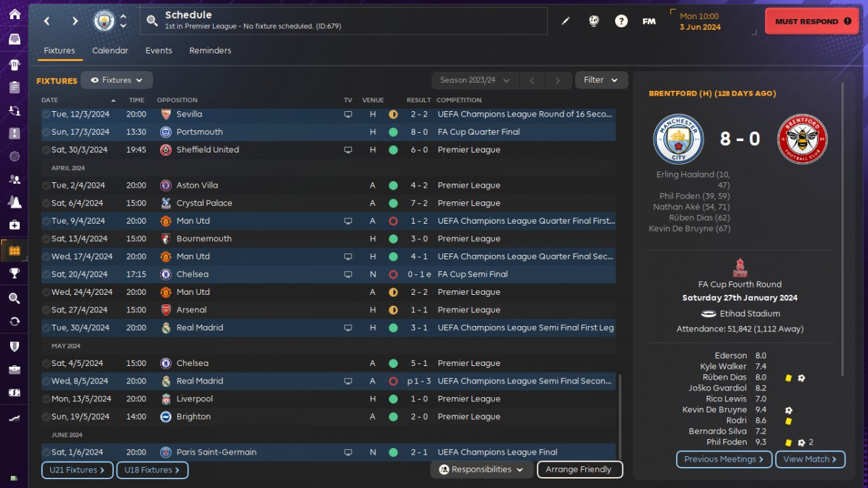The image size is (868, 488).
Task: Open the Medical Centre kit icon
Action: coord(14,224)
